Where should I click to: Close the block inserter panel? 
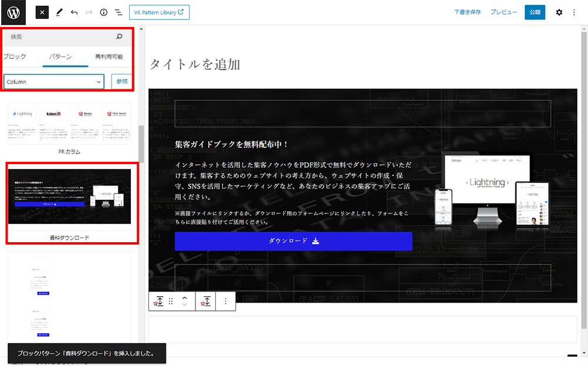point(42,12)
